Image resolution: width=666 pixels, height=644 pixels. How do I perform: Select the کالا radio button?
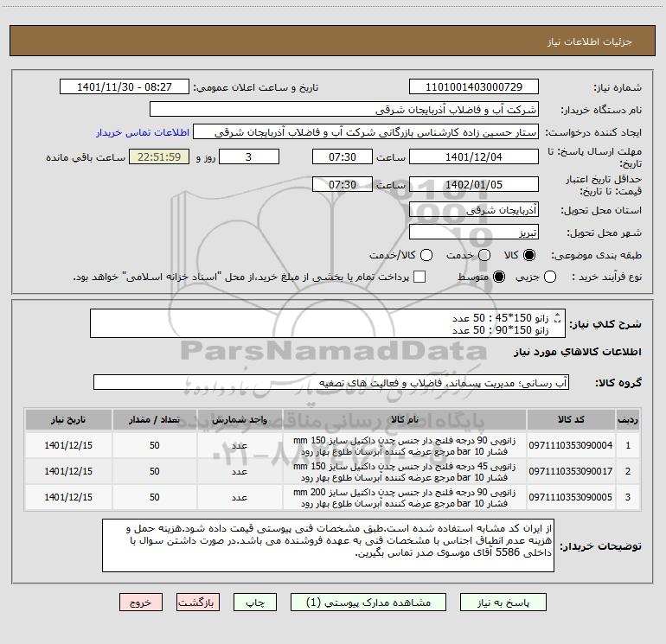[529, 255]
